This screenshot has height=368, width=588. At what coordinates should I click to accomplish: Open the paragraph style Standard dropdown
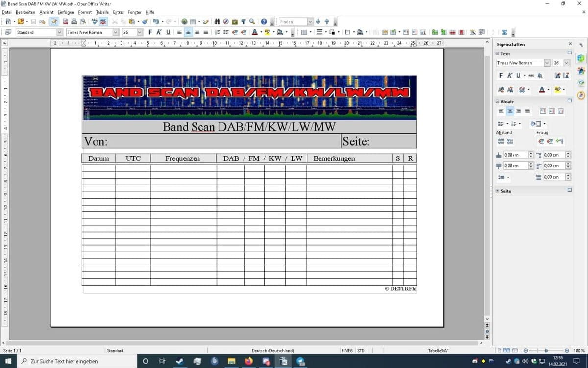[60, 32]
